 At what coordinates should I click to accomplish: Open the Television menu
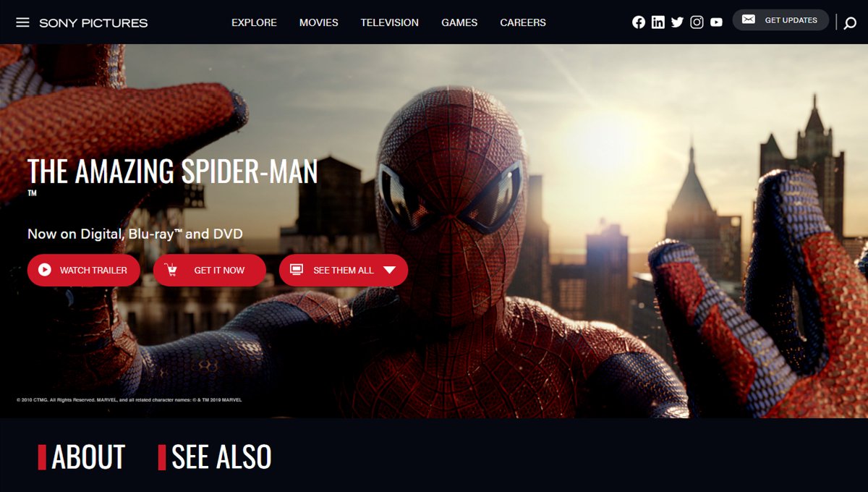click(x=390, y=22)
